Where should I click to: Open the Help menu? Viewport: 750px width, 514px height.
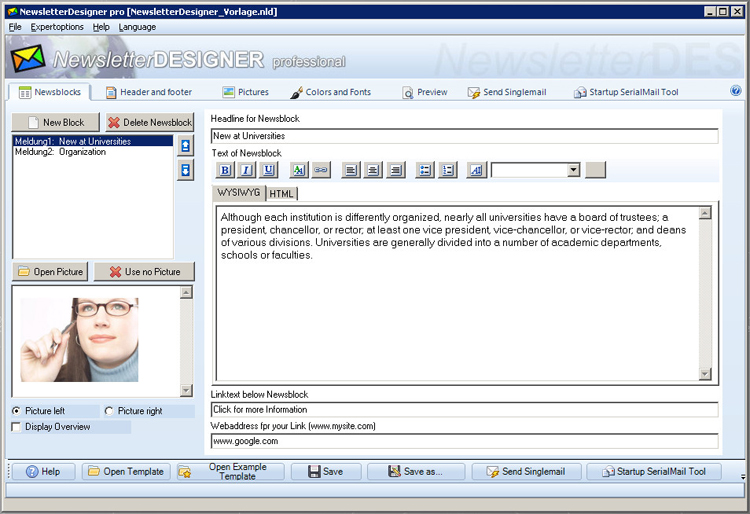pyautogui.click(x=101, y=27)
